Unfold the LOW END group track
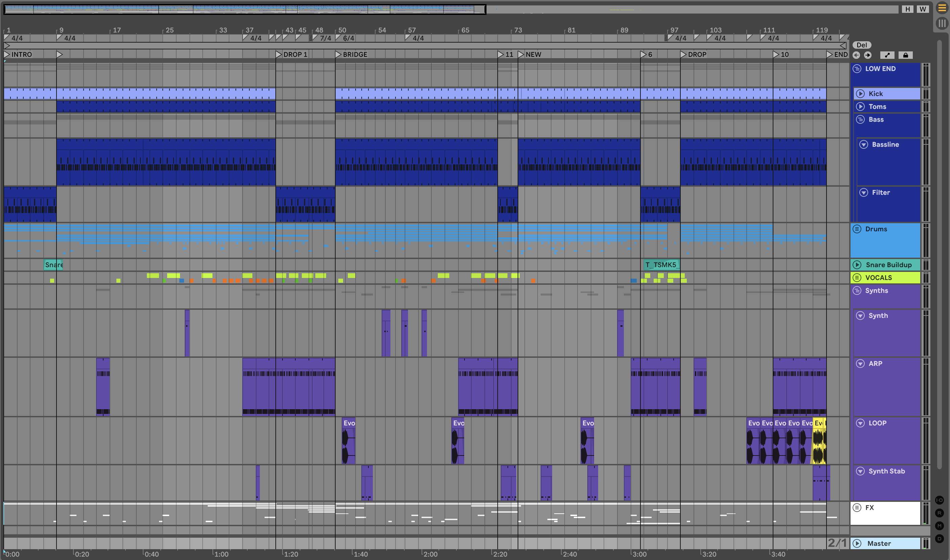 click(857, 69)
